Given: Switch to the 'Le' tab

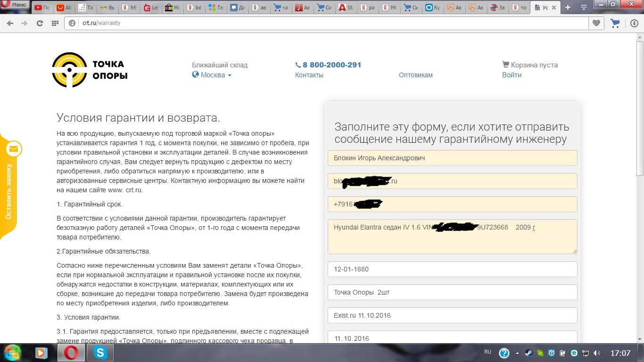Looking at the screenshot, I should (x=151, y=8).
